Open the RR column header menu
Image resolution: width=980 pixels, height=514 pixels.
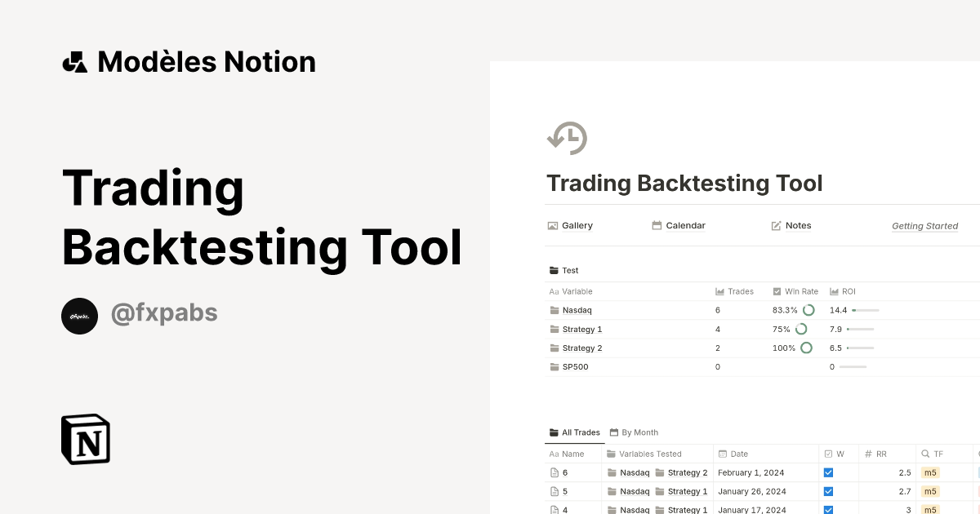[x=878, y=454]
